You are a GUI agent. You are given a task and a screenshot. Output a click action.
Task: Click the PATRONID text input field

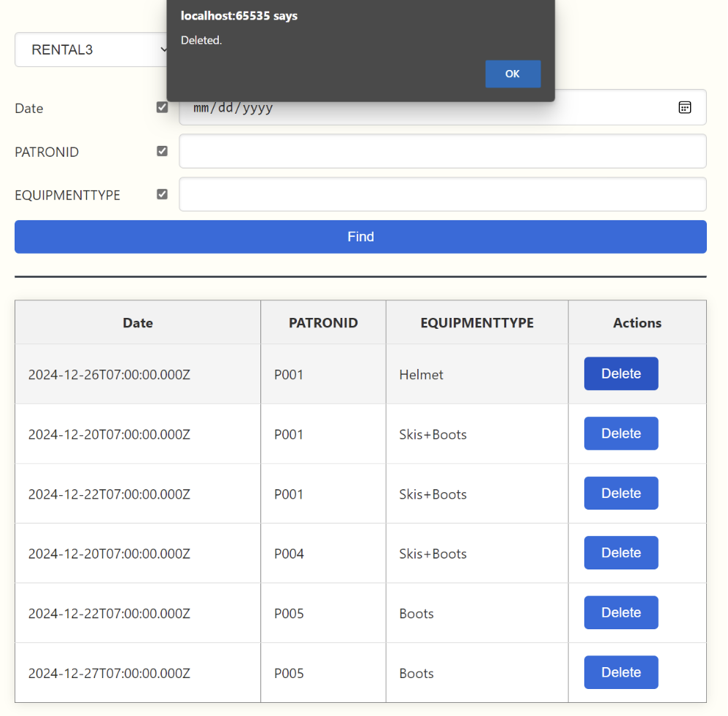click(x=442, y=151)
